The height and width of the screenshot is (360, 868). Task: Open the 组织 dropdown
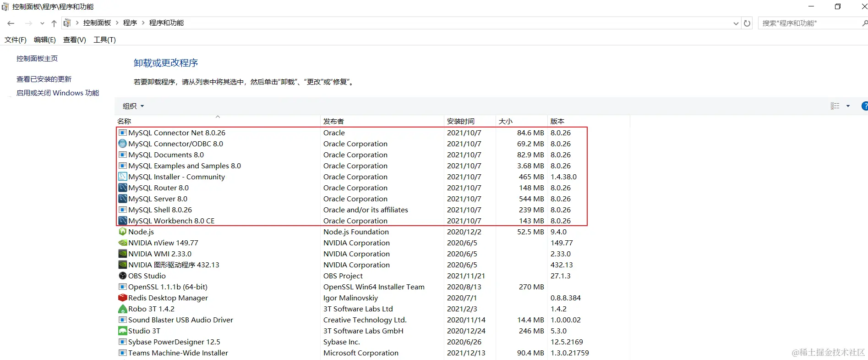(x=133, y=106)
